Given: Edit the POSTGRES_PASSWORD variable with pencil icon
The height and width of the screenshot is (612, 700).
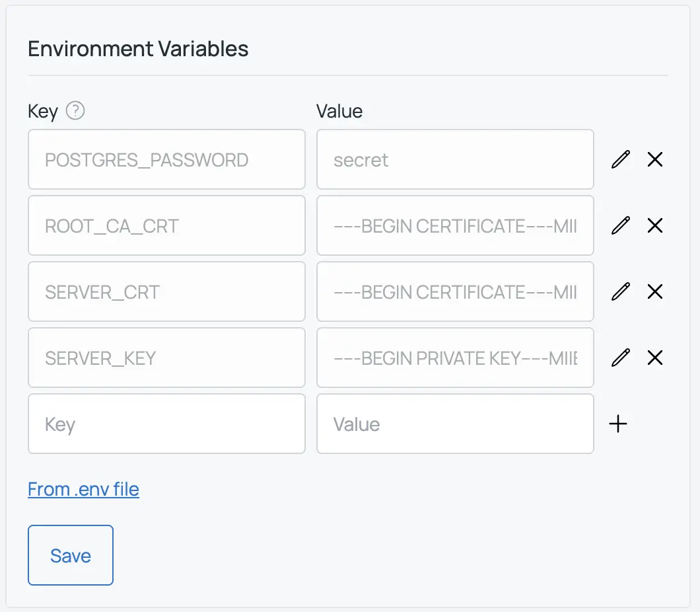Looking at the screenshot, I should click(x=620, y=159).
